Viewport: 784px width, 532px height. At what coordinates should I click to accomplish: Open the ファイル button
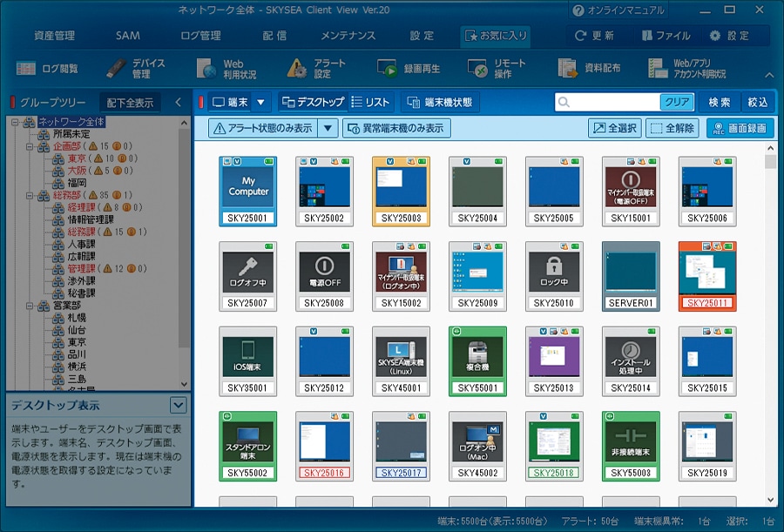coord(666,36)
